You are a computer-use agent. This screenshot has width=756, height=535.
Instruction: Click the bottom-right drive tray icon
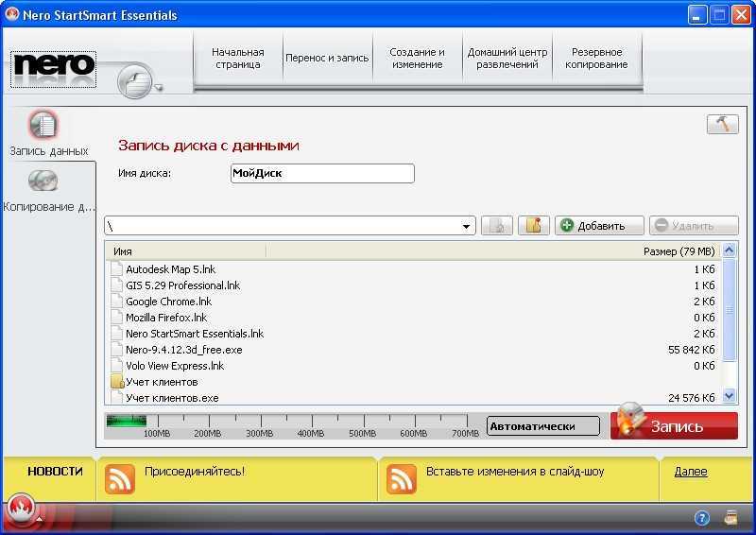731,518
